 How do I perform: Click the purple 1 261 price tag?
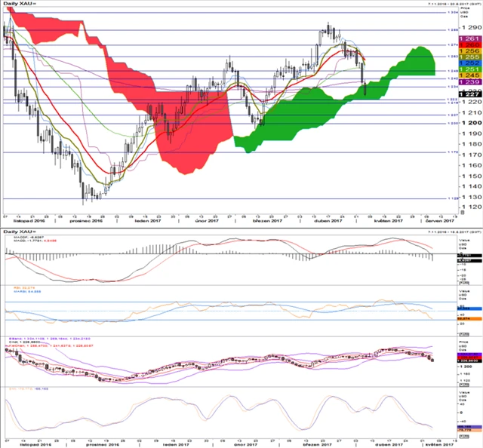click(x=470, y=38)
